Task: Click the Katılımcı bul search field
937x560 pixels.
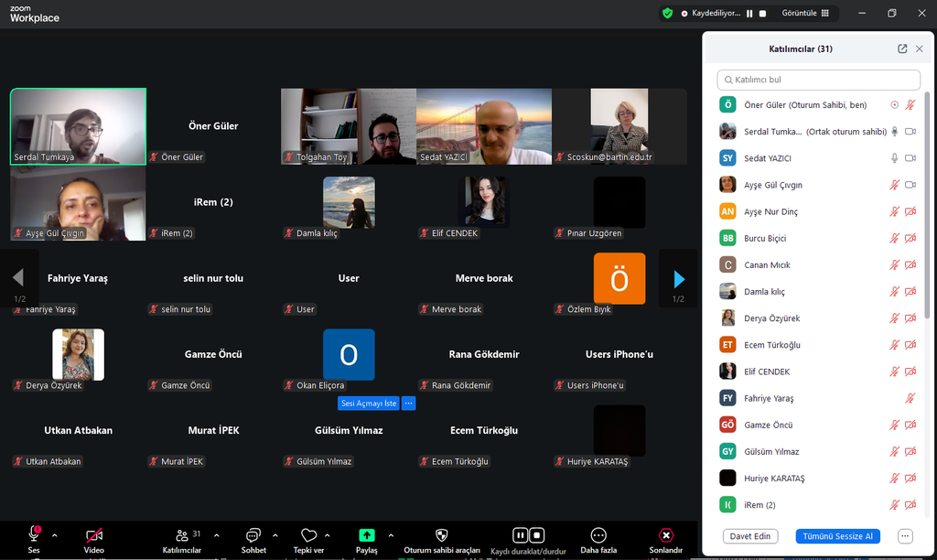Action: [819, 80]
